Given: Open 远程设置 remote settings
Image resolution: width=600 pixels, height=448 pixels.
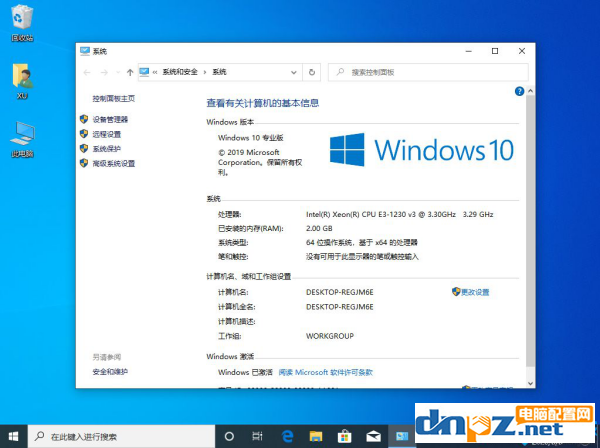Looking at the screenshot, I should coord(107,134).
